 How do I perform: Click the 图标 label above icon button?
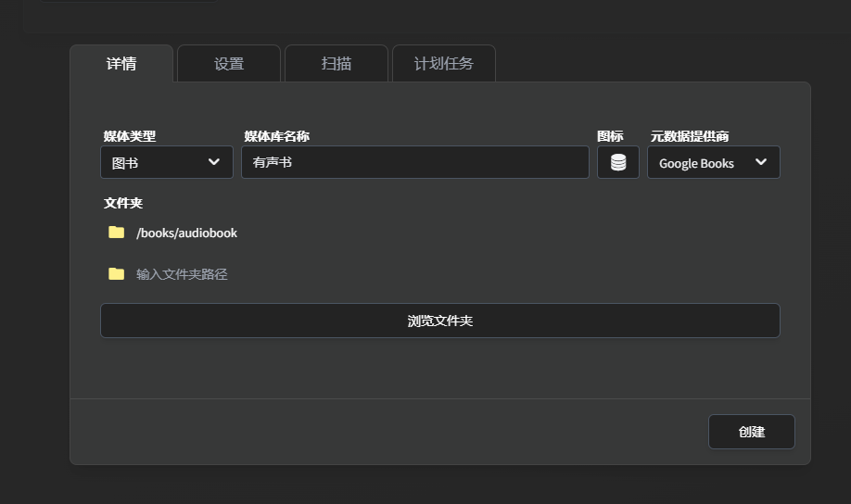[x=610, y=136]
